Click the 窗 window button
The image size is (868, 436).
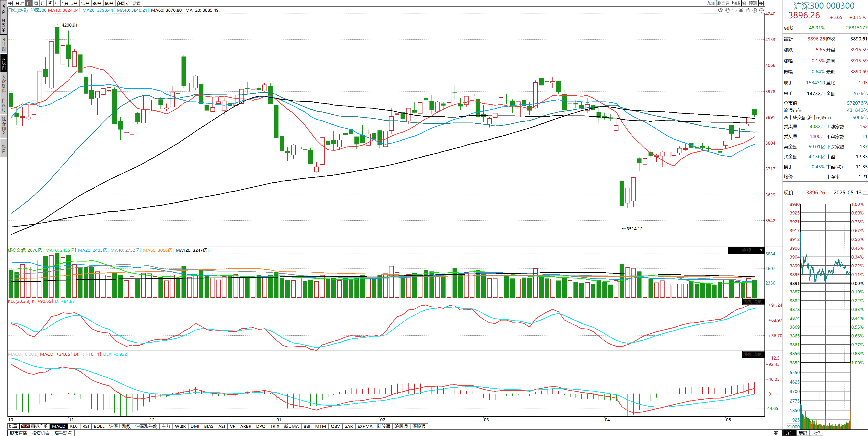pyautogui.click(x=744, y=3)
